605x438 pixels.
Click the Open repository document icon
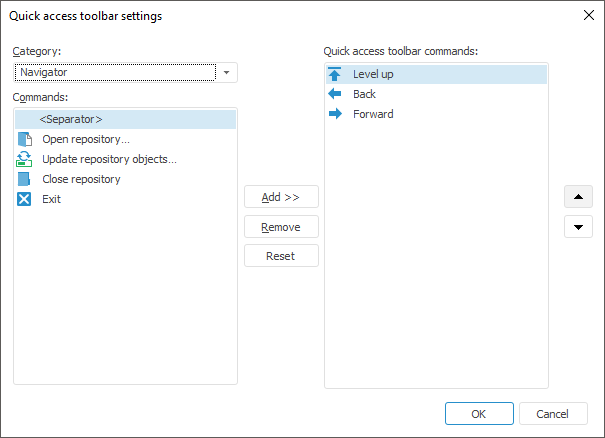pos(25,139)
